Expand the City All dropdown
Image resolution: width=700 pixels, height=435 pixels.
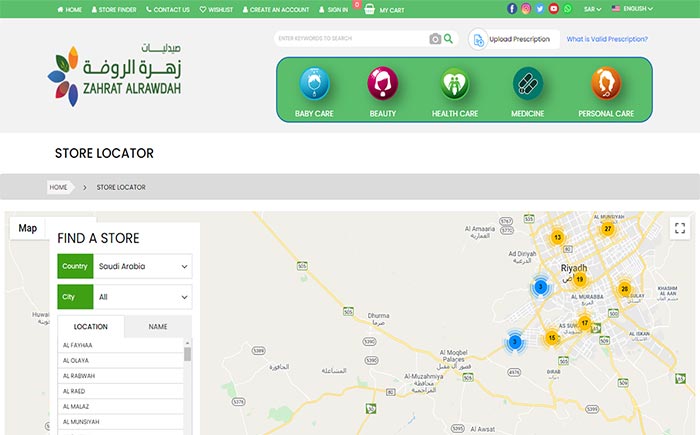pyautogui.click(x=143, y=297)
